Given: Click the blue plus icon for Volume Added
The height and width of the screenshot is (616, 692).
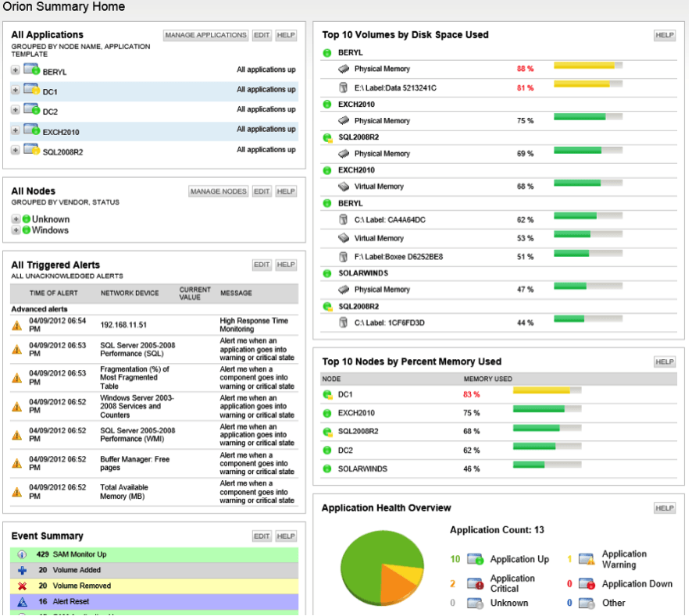Looking at the screenshot, I should (22, 570).
